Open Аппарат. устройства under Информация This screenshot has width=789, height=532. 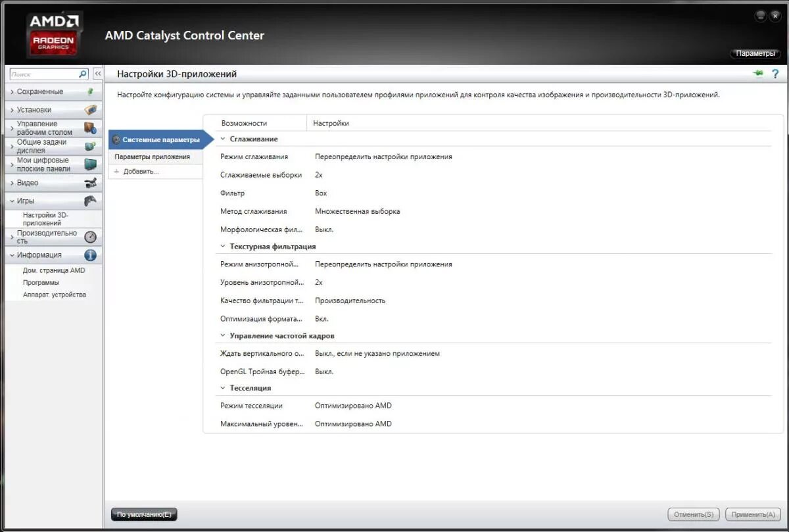55,295
